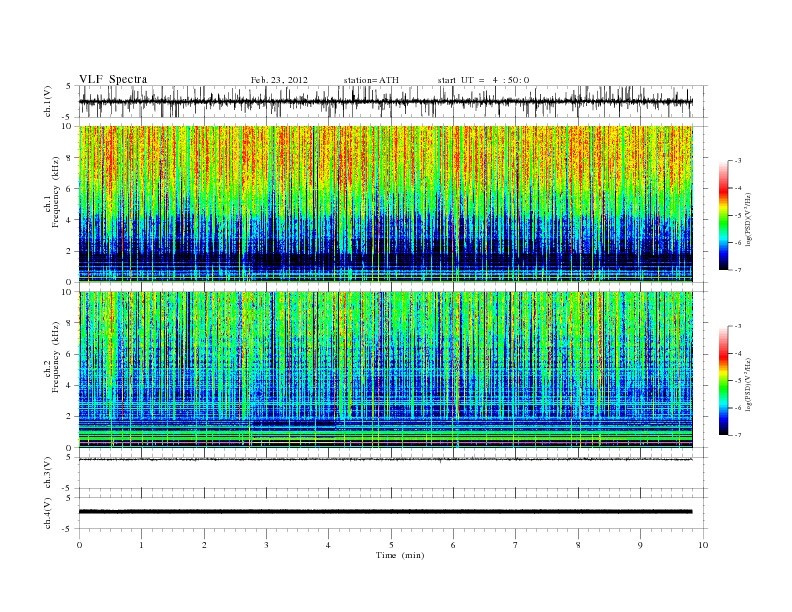
Task: Click the 'station=ATH' label
Action: 371,80
